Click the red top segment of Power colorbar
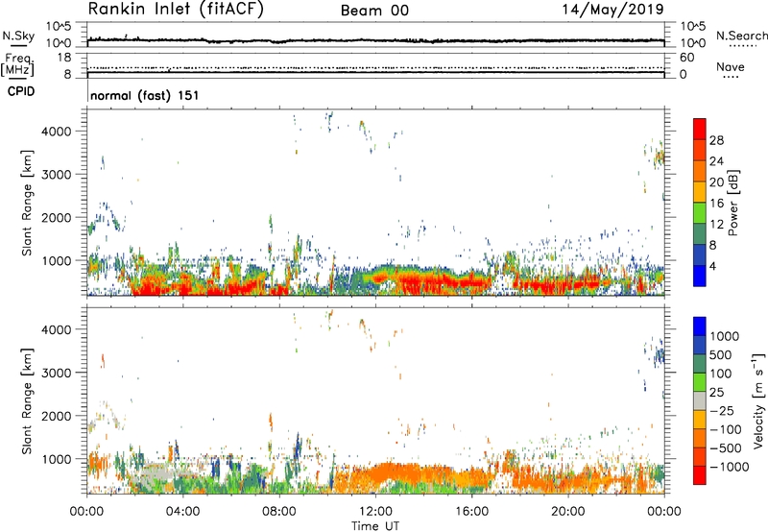This screenshot has width=768, height=532. click(700, 129)
